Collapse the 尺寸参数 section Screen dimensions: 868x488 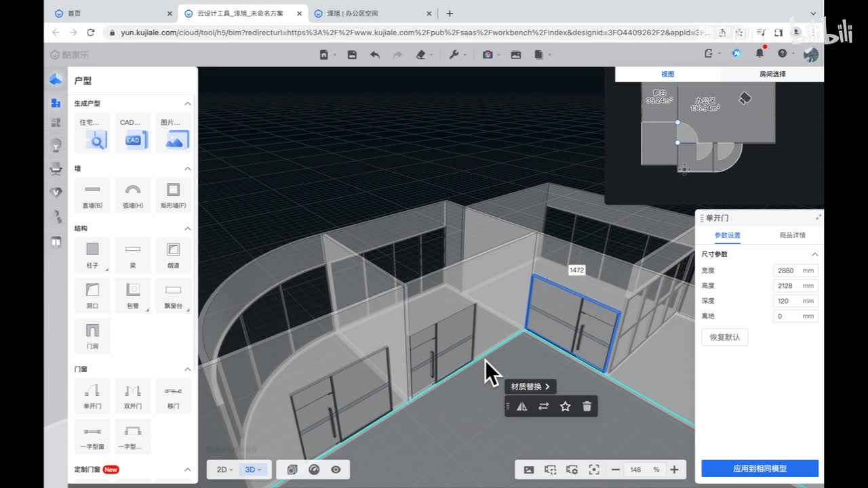pos(815,254)
